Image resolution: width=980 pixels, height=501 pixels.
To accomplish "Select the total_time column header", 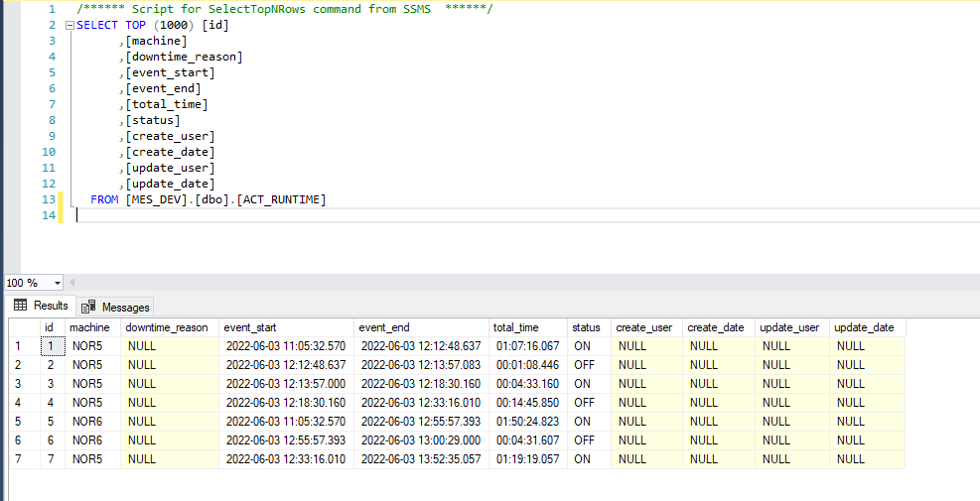I will pyautogui.click(x=528, y=327).
